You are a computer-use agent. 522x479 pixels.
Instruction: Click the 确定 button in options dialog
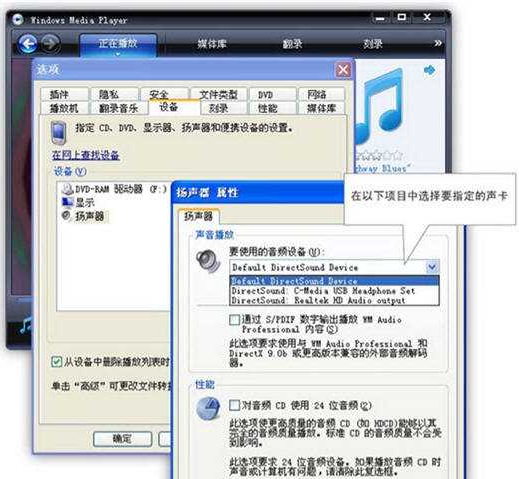[122, 439]
